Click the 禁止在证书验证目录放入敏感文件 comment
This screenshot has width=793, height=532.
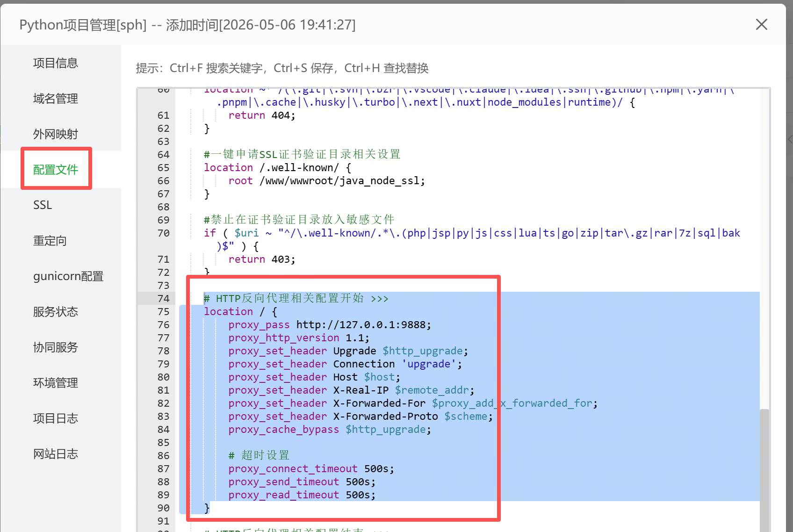pyautogui.click(x=299, y=220)
